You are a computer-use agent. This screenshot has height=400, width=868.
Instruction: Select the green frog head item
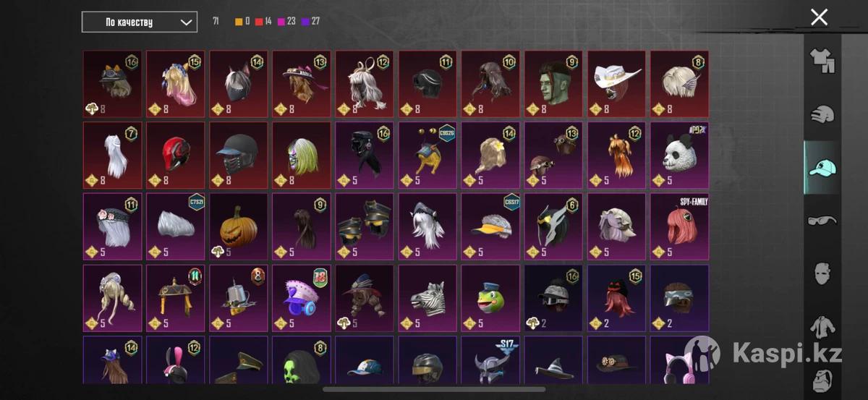coord(490,297)
